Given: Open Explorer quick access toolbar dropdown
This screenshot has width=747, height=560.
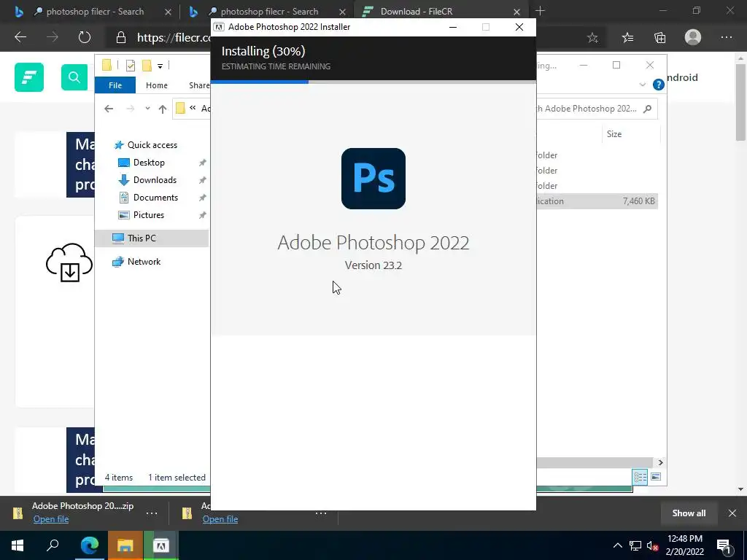Looking at the screenshot, I should (x=160, y=66).
